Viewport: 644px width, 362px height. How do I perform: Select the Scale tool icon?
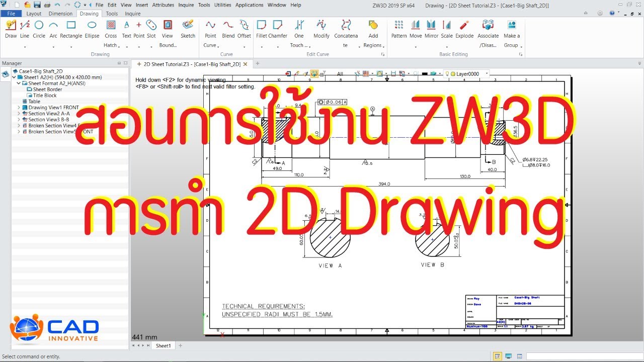447,25
